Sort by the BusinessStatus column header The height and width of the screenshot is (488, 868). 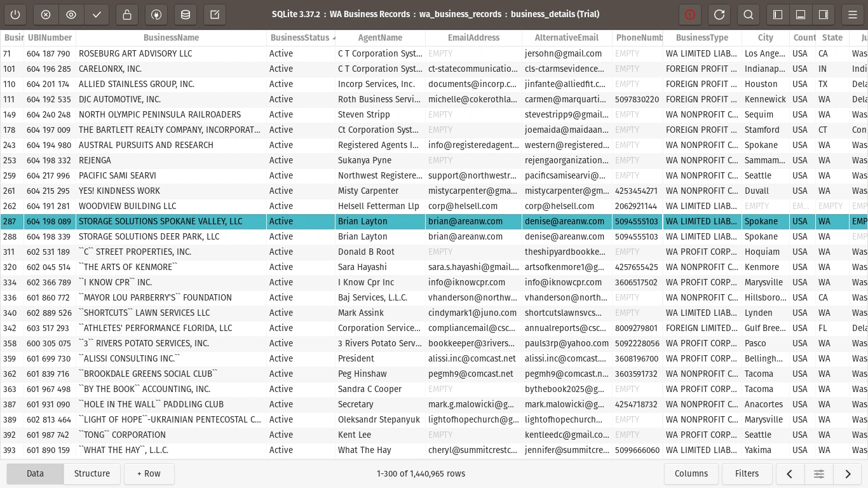(300, 37)
